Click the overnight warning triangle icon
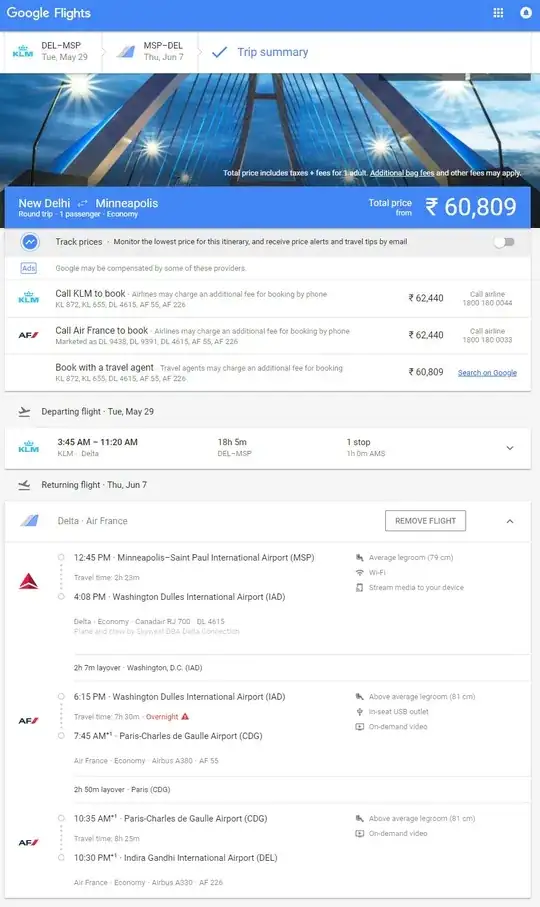 pos(185,716)
